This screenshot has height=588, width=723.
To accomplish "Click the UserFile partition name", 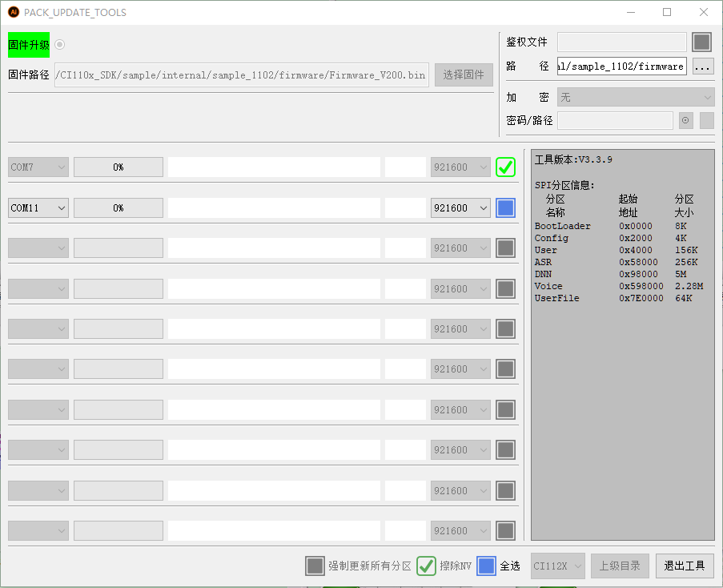I will 556,298.
